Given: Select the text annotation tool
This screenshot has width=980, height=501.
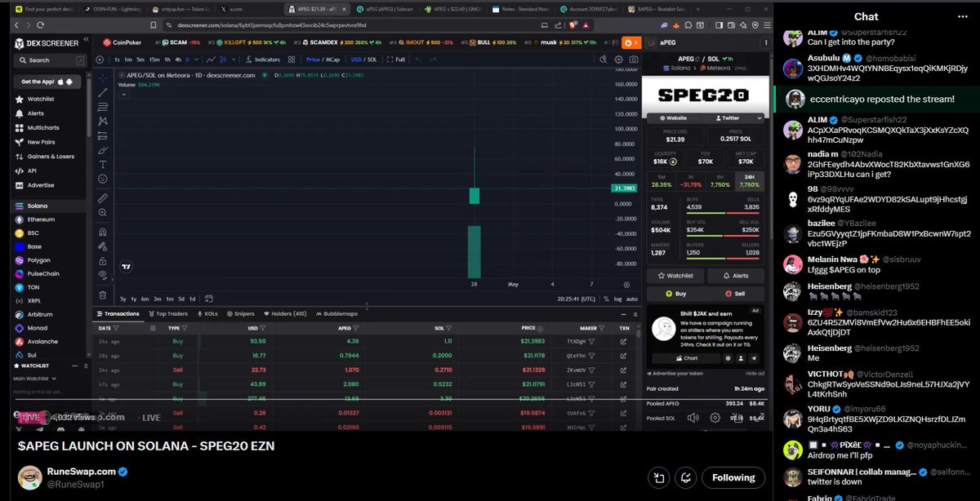Looking at the screenshot, I should [102, 164].
